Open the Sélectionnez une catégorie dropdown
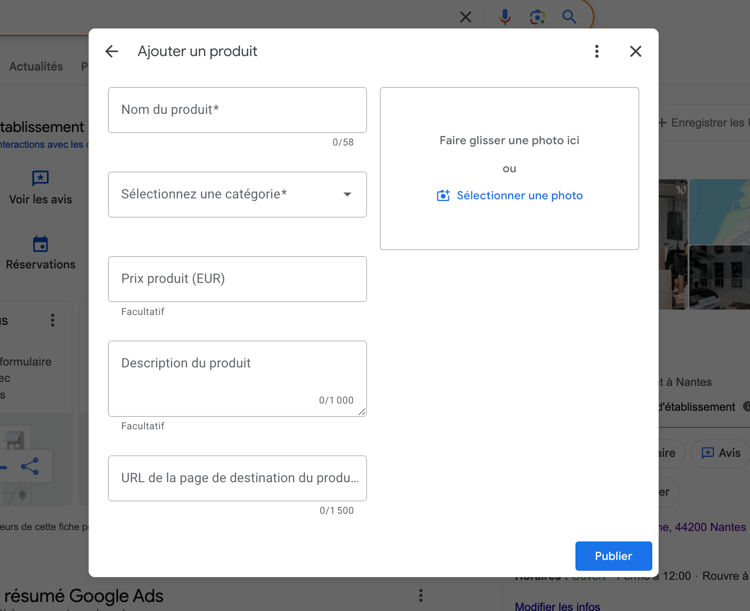Image resolution: width=750 pixels, height=611 pixels. pos(230,194)
